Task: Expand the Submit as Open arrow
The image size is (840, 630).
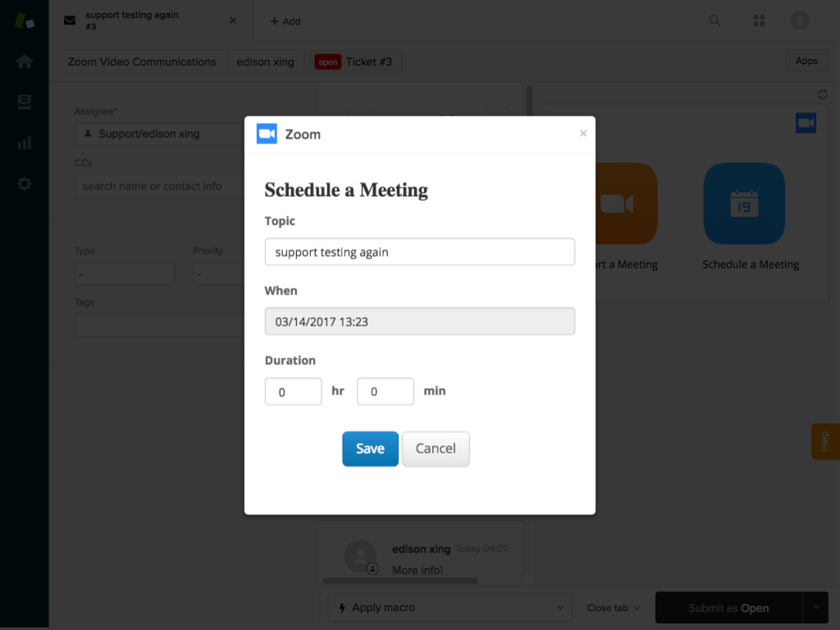Action: [x=816, y=607]
